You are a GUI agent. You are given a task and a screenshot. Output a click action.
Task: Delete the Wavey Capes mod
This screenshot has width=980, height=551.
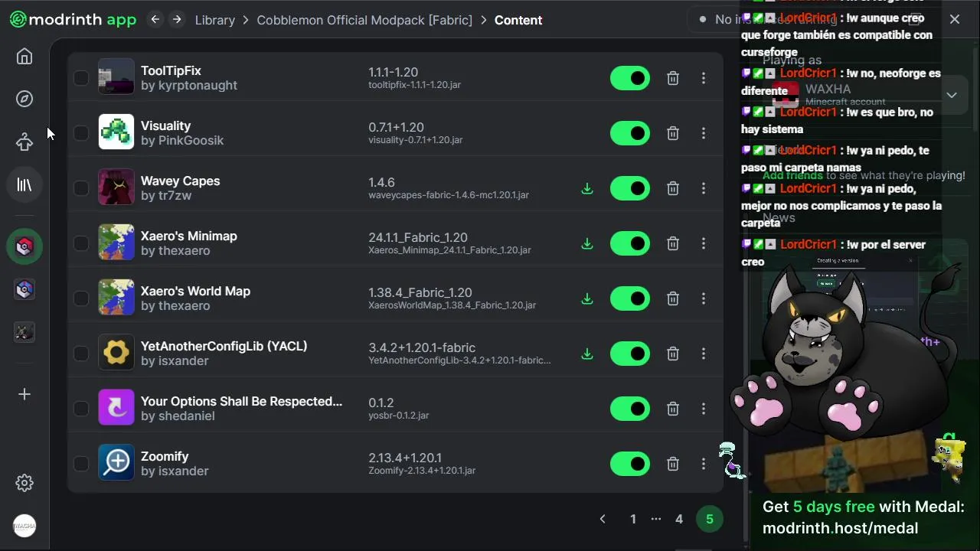click(673, 188)
